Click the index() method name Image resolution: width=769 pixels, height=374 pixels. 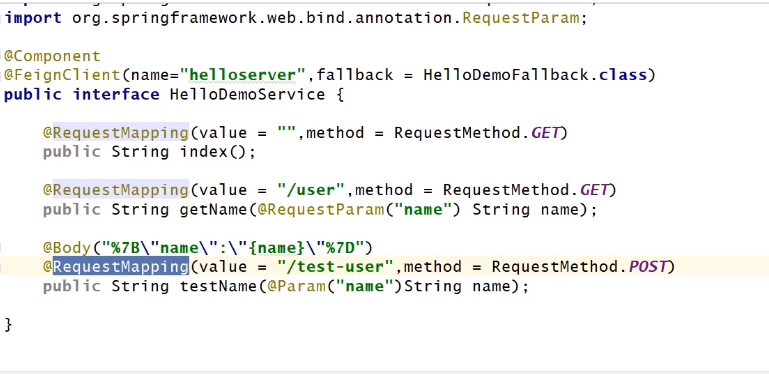pos(204,152)
